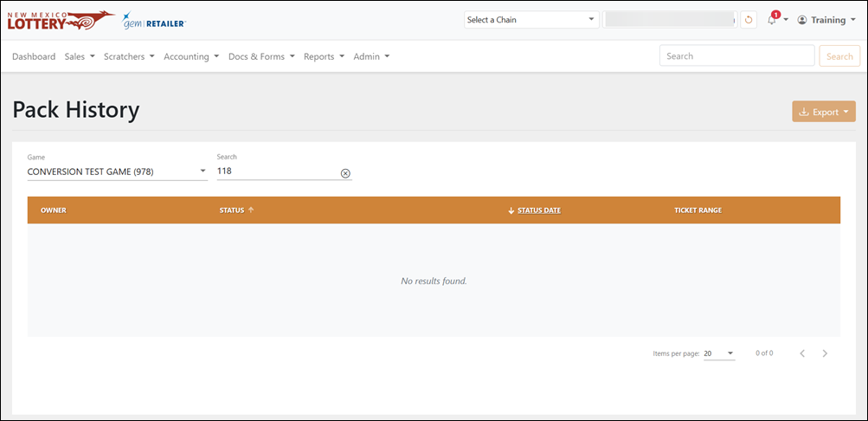Click the gem Retailer logo

point(154,21)
